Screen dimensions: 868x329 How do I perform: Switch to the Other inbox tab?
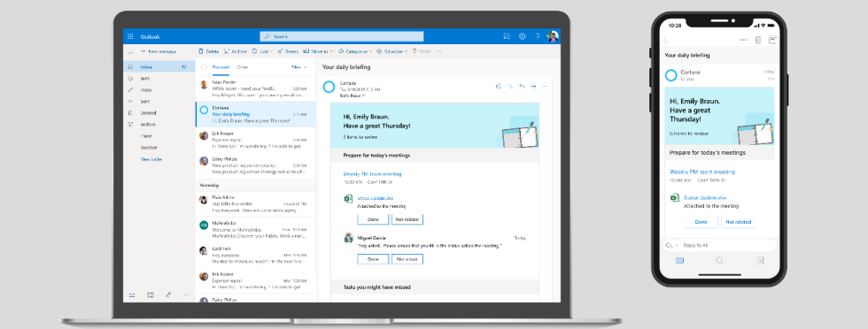242,67
